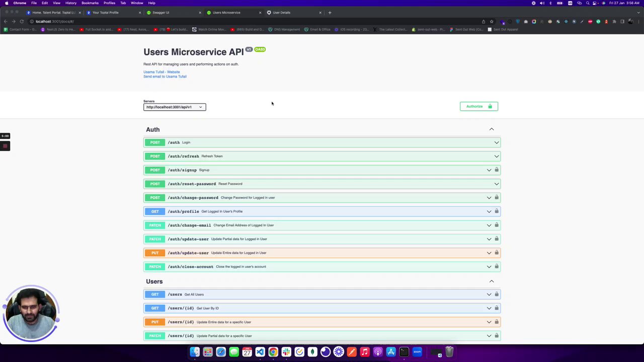Click lock icon on /auth/signup row

coord(497,170)
